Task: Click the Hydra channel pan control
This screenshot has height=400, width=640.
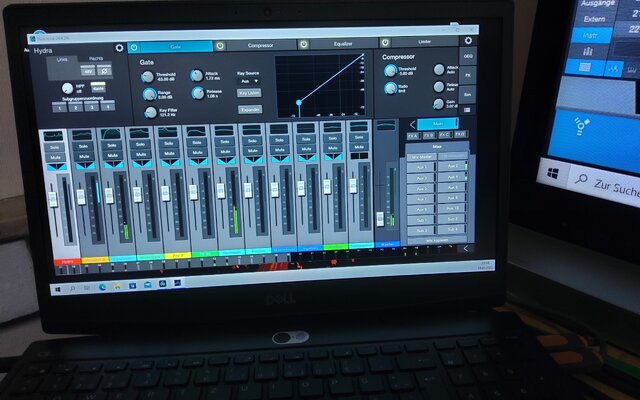Action: [56, 167]
